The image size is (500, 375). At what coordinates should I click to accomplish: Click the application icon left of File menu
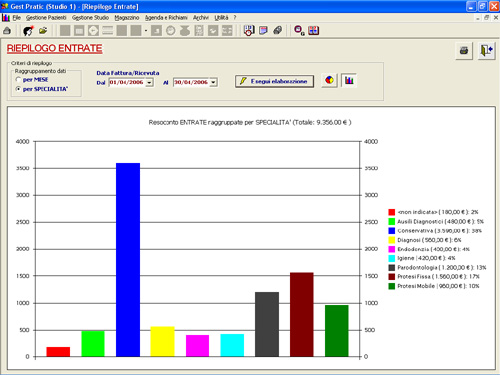6,18
